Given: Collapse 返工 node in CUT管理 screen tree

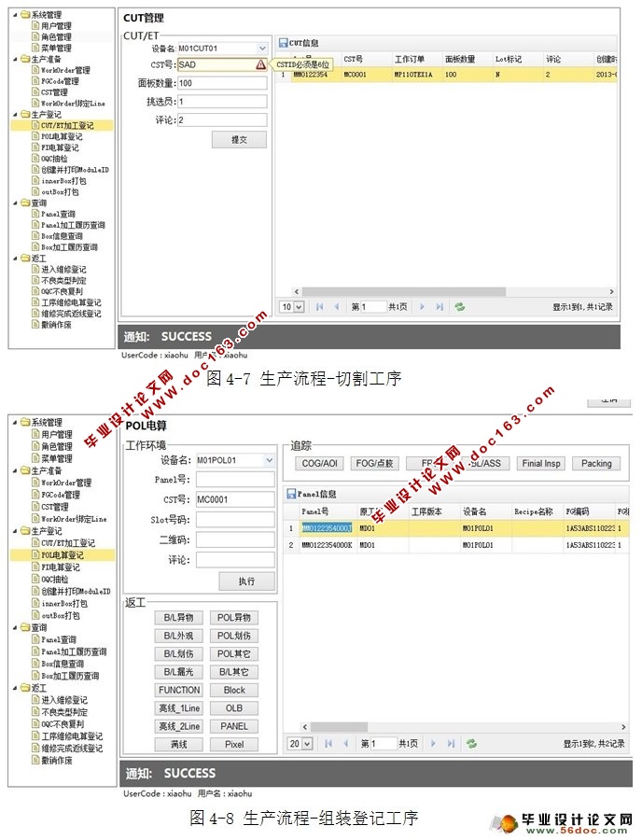Looking at the screenshot, I should 15,259.
